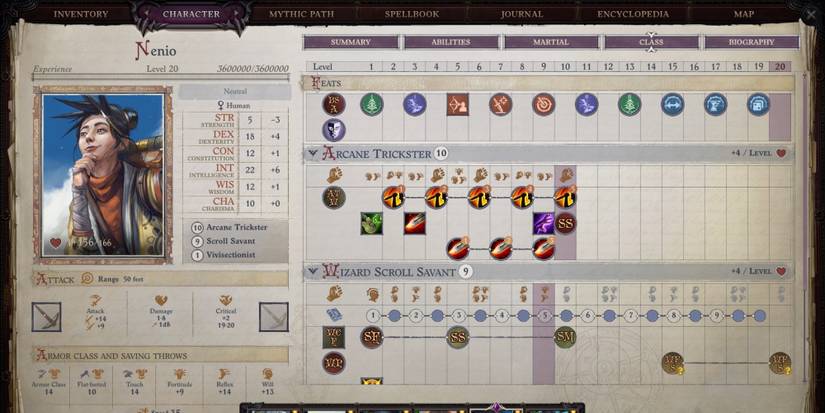Click Nenio's character portrait
825x413 pixels.
pyautogui.click(x=103, y=175)
